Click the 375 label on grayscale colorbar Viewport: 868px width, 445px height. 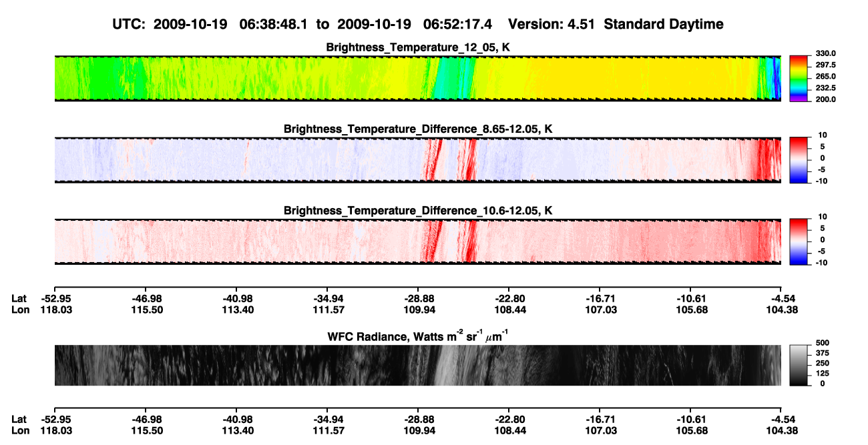click(823, 352)
